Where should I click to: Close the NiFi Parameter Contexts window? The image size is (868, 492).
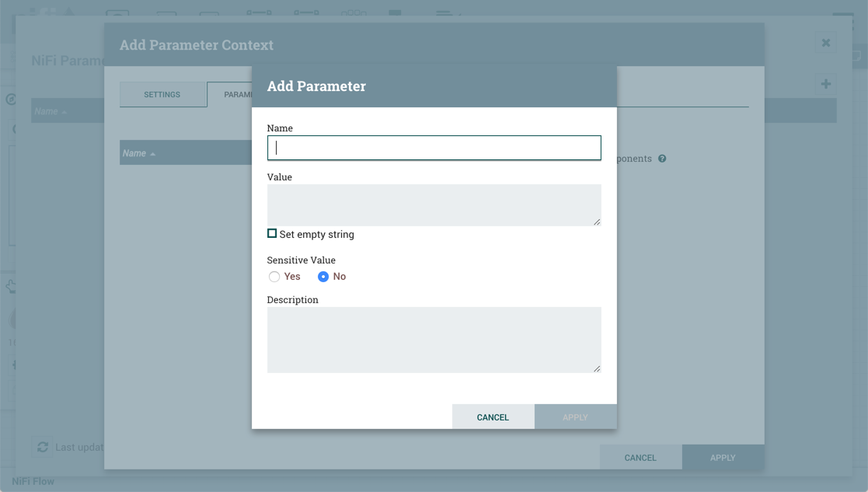826,43
